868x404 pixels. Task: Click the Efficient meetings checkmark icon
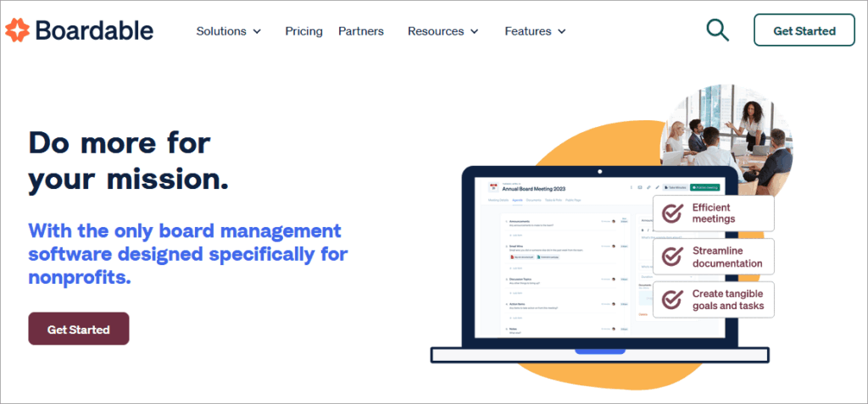click(672, 213)
